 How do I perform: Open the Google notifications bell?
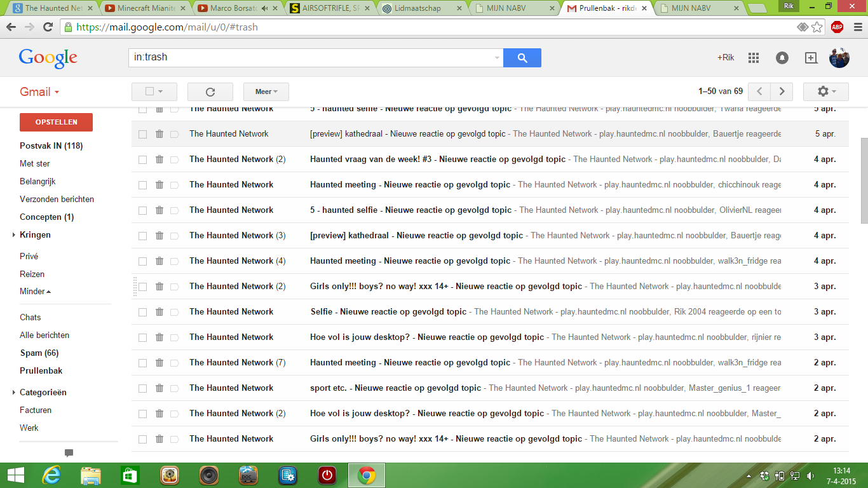782,58
